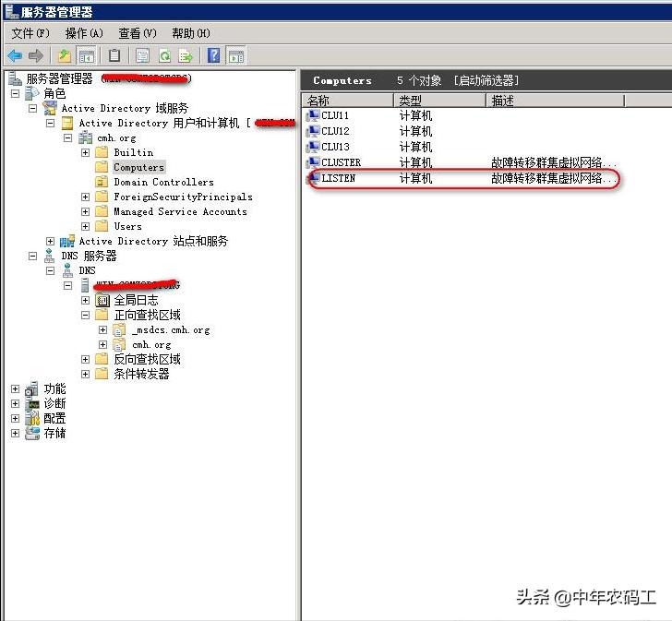Click the CLU11 computer icon

click(313, 115)
